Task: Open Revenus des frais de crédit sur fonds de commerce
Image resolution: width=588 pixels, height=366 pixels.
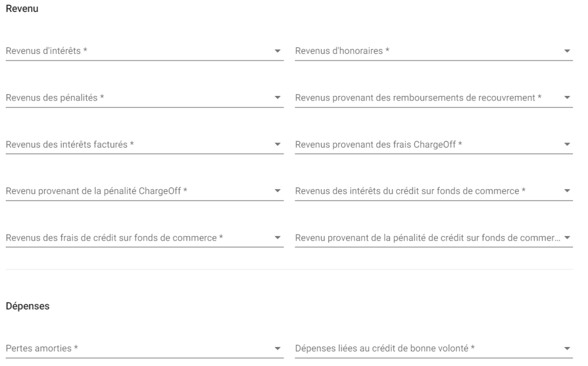Action: click(144, 238)
